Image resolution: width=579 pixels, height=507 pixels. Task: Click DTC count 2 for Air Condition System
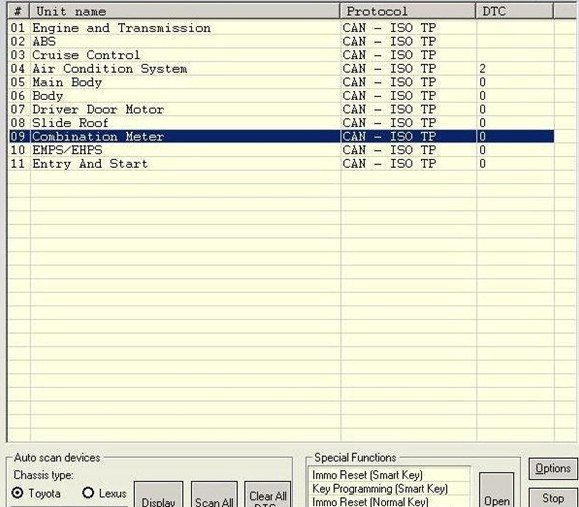(x=482, y=69)
